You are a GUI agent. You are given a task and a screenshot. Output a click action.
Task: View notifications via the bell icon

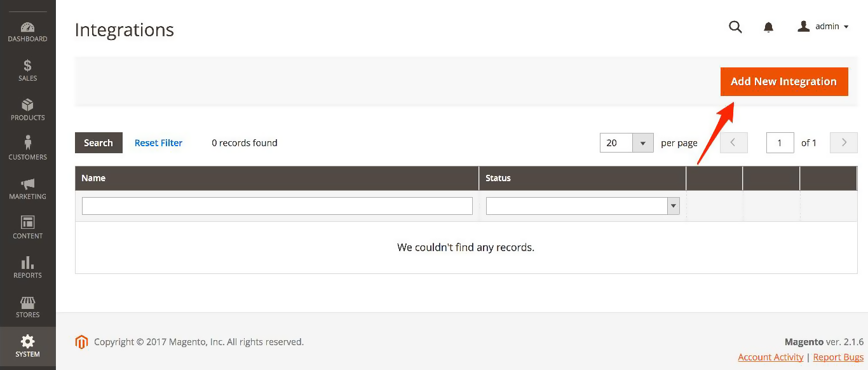coord(768,27)
